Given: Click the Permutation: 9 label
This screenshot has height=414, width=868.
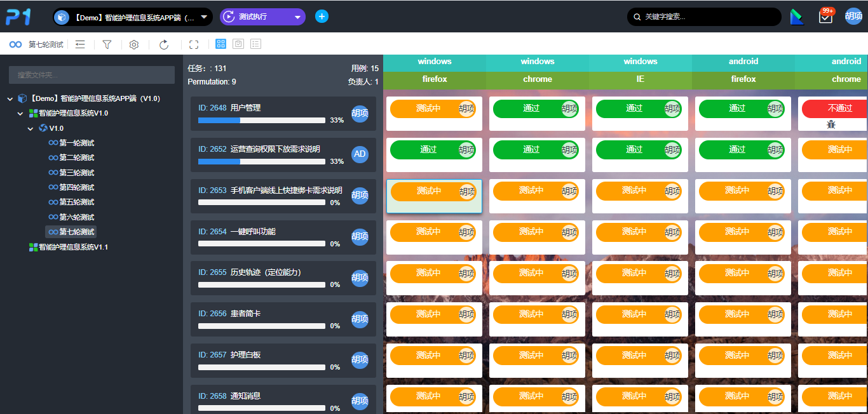Looking at the screenshot, I should 212,82.
